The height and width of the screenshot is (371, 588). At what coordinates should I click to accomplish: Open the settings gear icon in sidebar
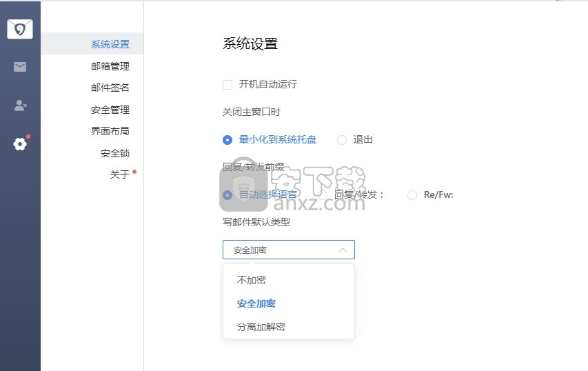tap(20, 144)
